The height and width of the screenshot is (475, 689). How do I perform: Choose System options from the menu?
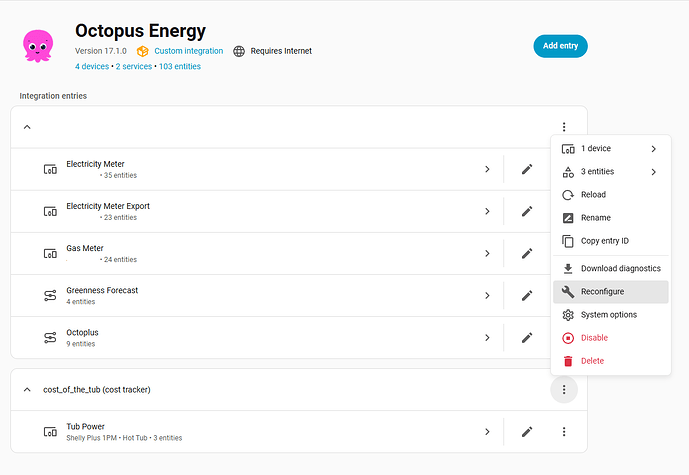(611, 315)
